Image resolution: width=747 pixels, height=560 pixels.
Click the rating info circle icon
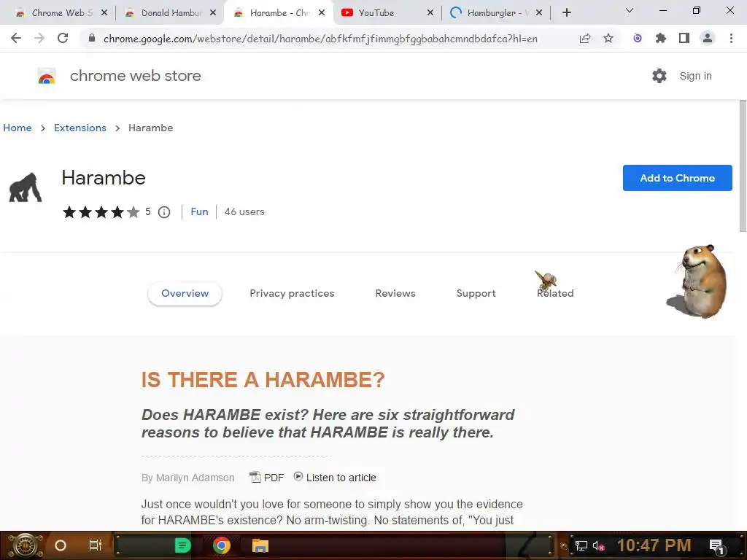(164, 212)
